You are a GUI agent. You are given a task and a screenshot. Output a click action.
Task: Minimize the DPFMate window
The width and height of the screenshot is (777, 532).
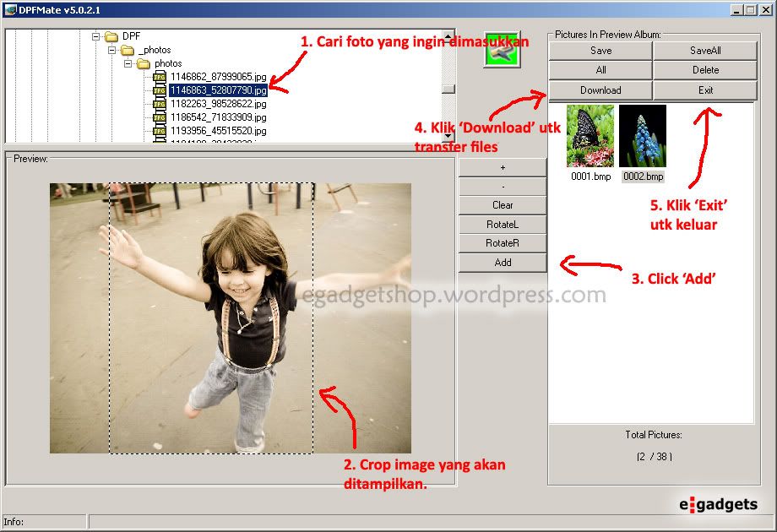point(736,10)
